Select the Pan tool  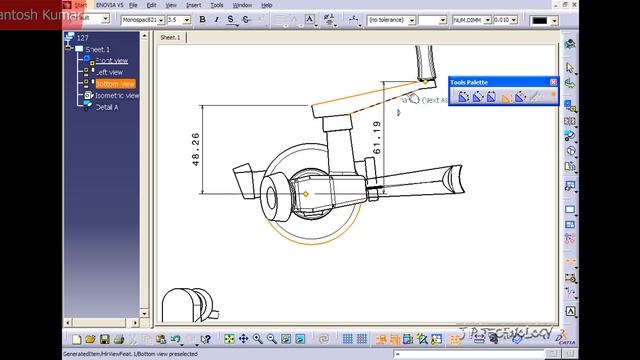(x=244, y=339)
